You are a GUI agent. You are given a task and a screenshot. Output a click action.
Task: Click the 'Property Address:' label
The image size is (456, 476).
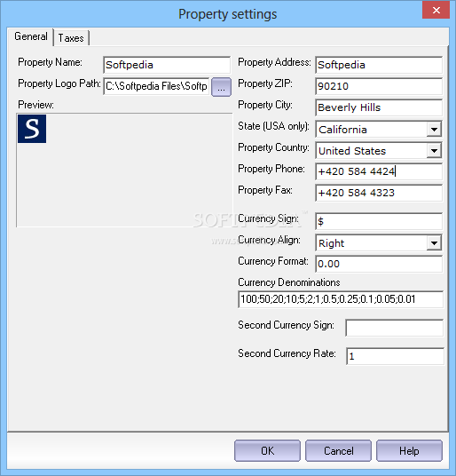[274, 62]
